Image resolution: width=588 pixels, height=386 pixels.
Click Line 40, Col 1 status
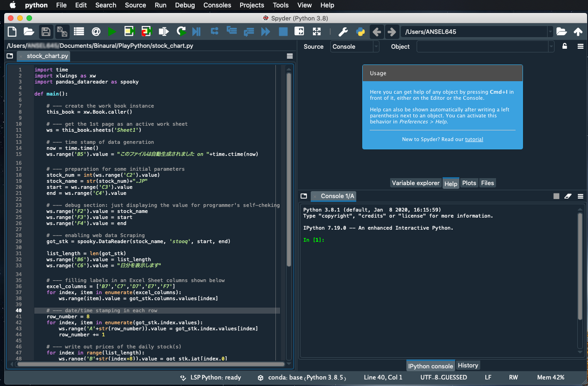383,378
